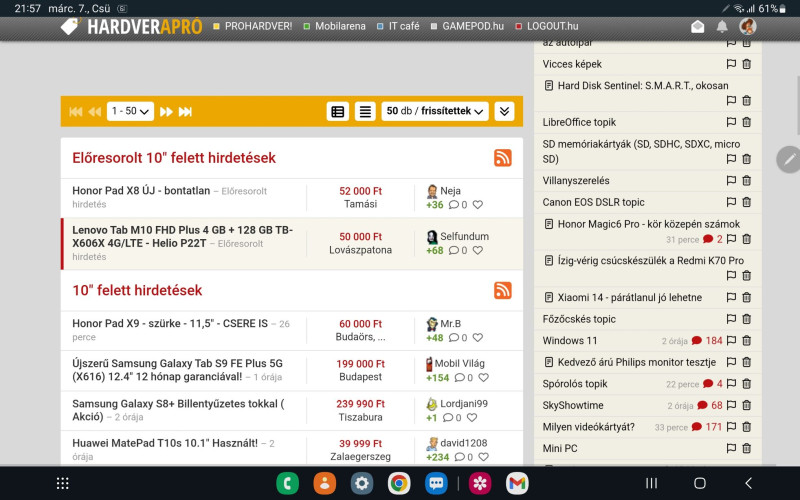
Task: Open Honor Pad X8 ÚJ - bontatlan listing
Action: tap(141, 191)
